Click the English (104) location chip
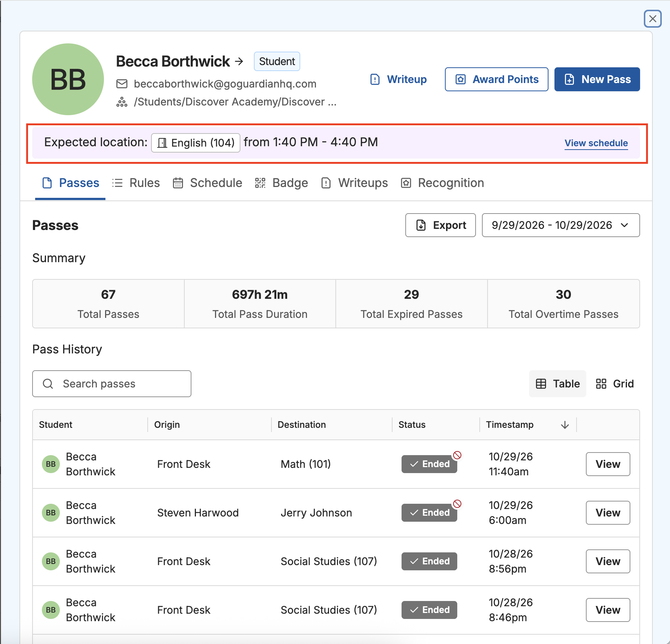This screenshot has height=644, width=670. 196,143
